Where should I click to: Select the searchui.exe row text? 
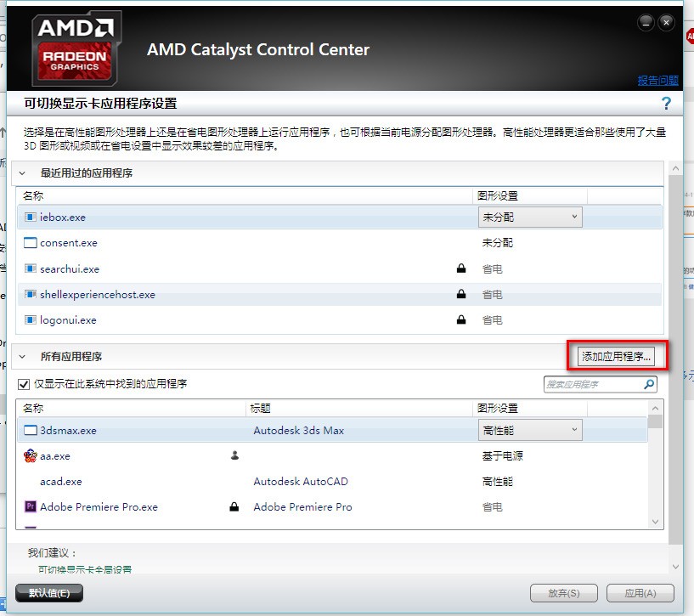[70, 268]
